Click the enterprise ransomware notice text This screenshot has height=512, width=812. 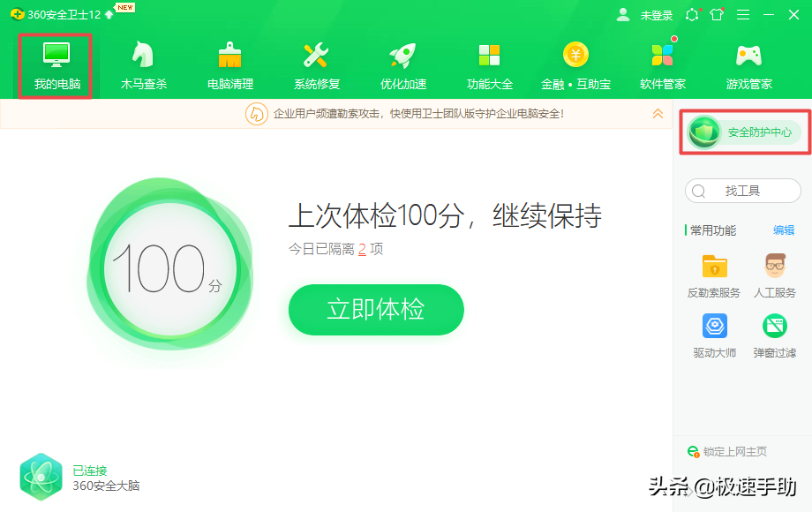pyautogui.click(x=418, y=114)
